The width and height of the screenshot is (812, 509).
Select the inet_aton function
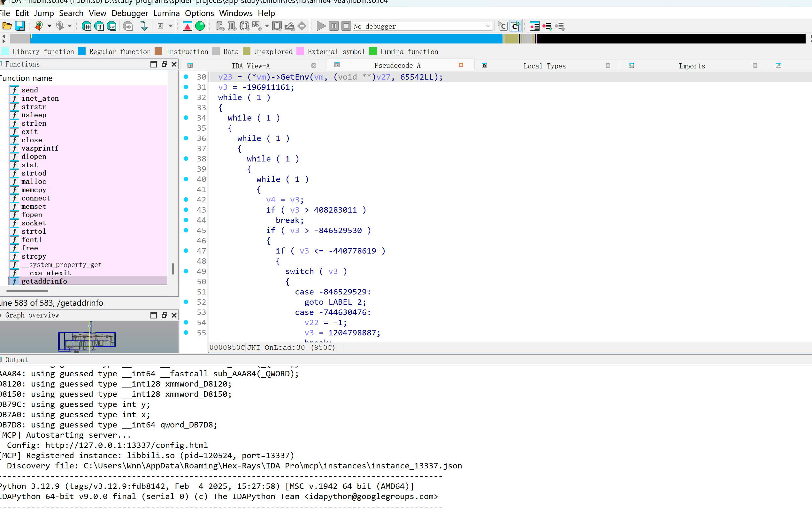pos(40,98)
